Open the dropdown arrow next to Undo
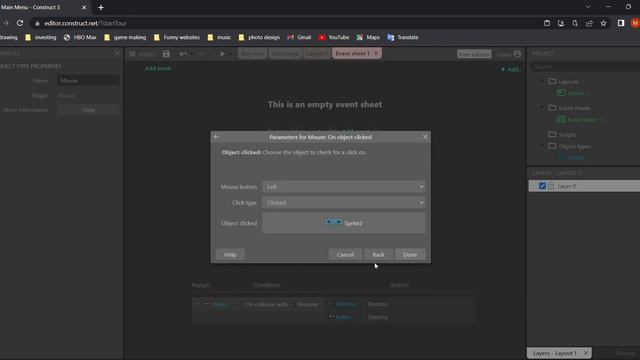This screenshot has width=640, height=360. (191, 54)
